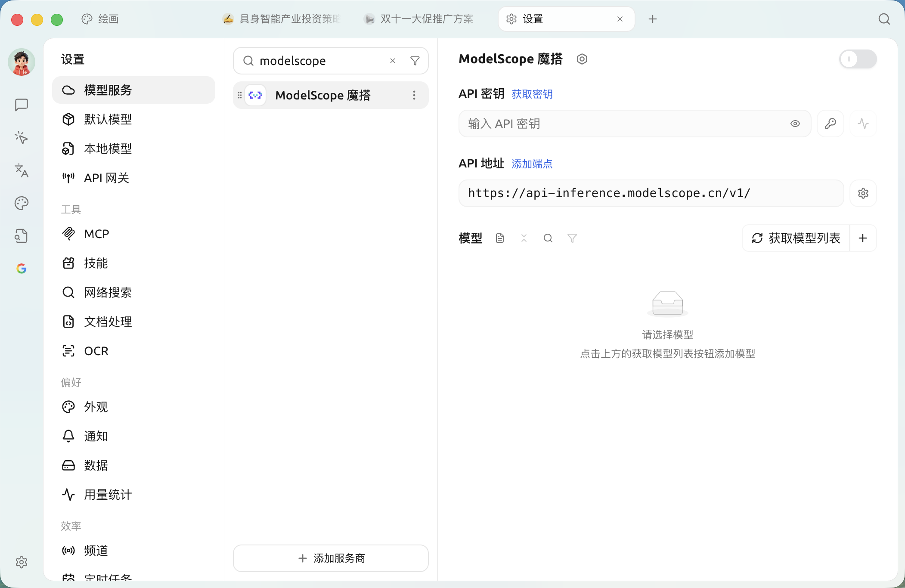Add a model with plus button
Screen dimensions: 905x588
click(863, 238)
